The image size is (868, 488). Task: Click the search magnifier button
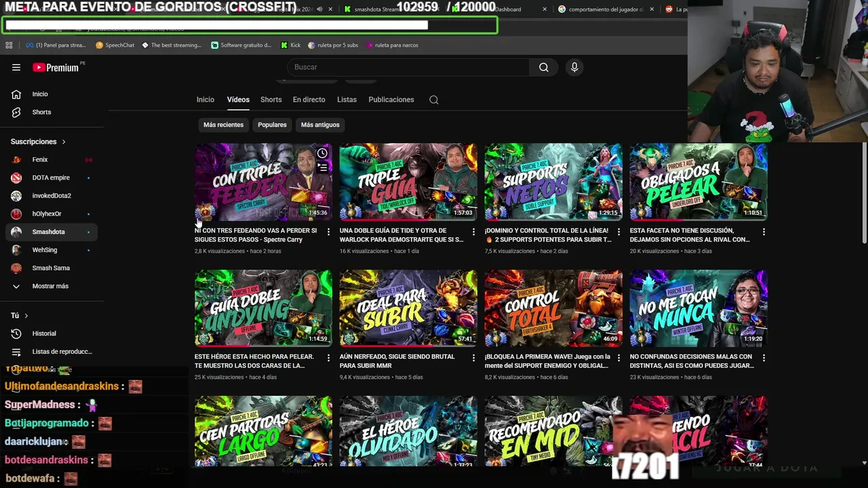pos(544,67)
